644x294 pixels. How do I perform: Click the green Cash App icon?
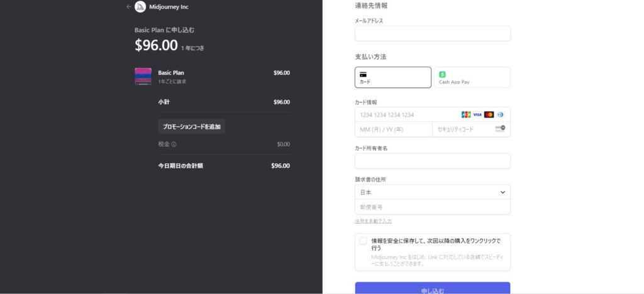point(442,74)
